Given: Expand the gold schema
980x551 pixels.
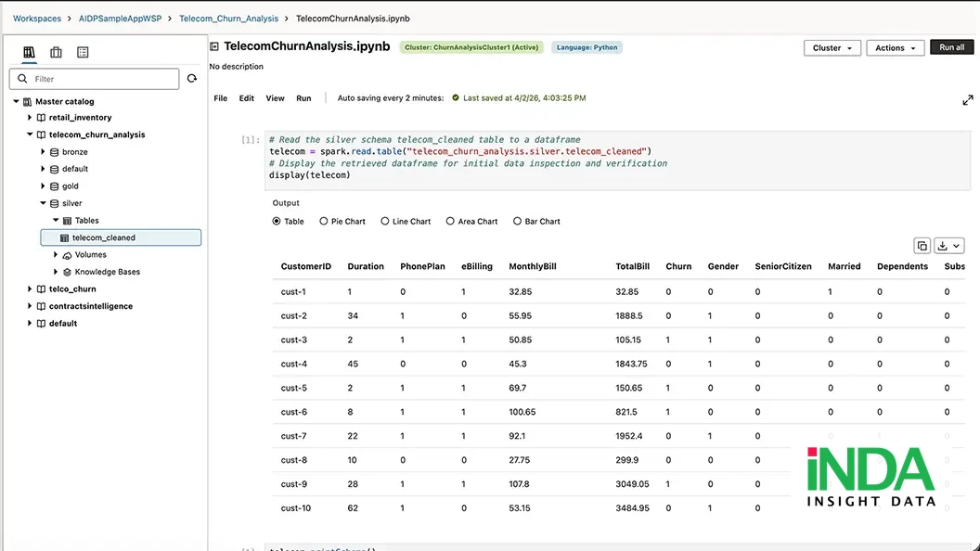Looking at the screenshot, I should [43, 186].
